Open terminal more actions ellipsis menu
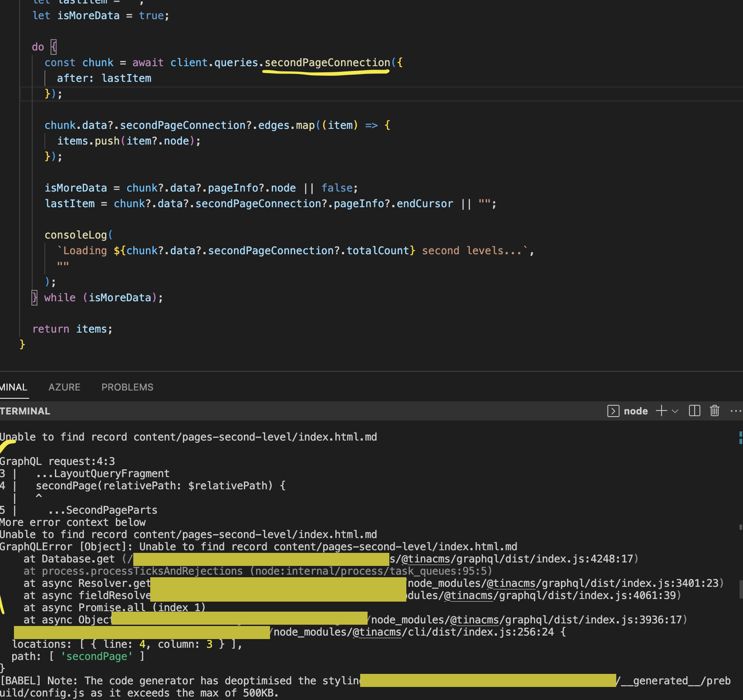Image resolution: width=743 pixels, height=700 pixels. click(735, 411)
